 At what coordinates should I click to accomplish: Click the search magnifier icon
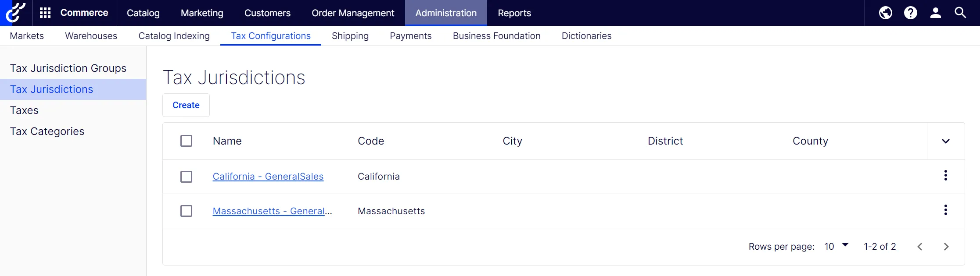tap(961, 13)
